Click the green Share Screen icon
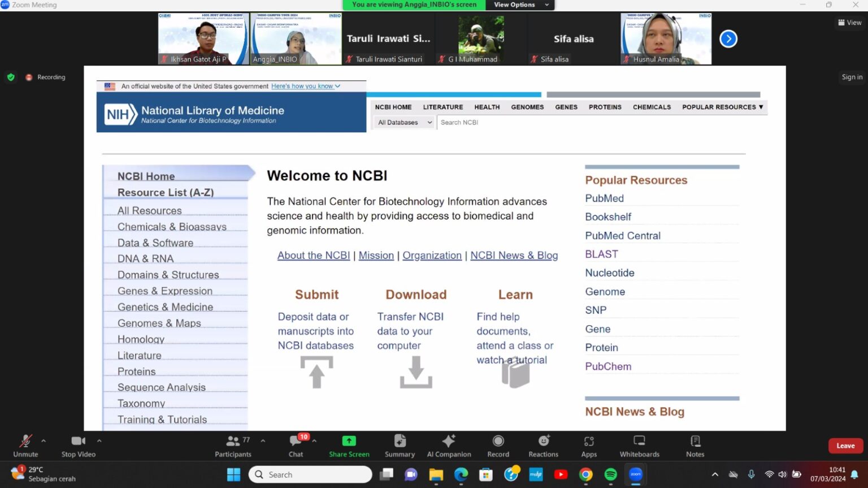This screenshot has width=868, height=488. (x=349, y=441)
